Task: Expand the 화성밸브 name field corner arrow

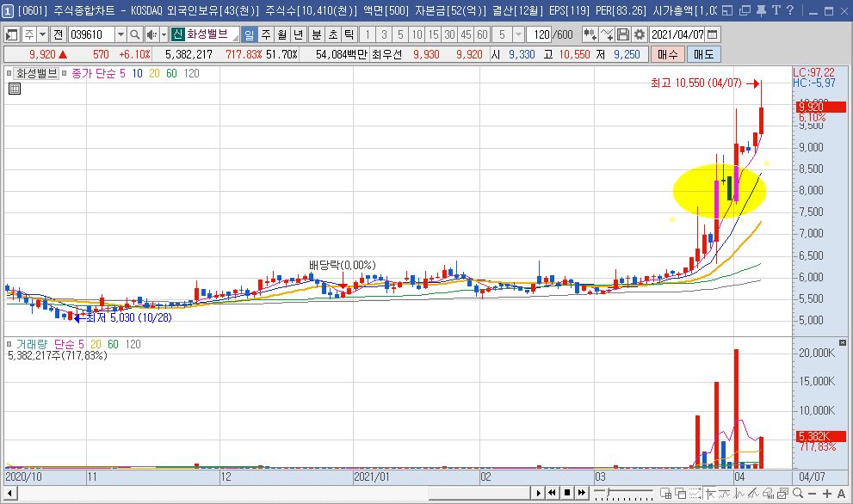Action: (x=236, y=38)
